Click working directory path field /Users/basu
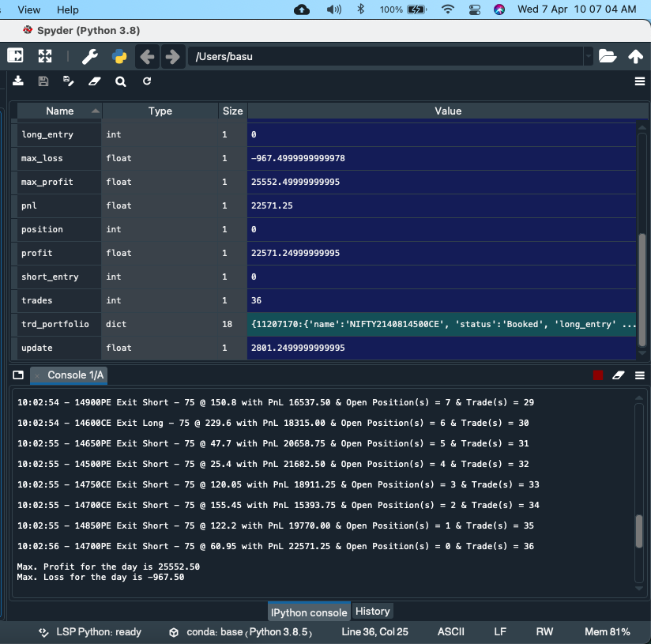 (386, 56)
